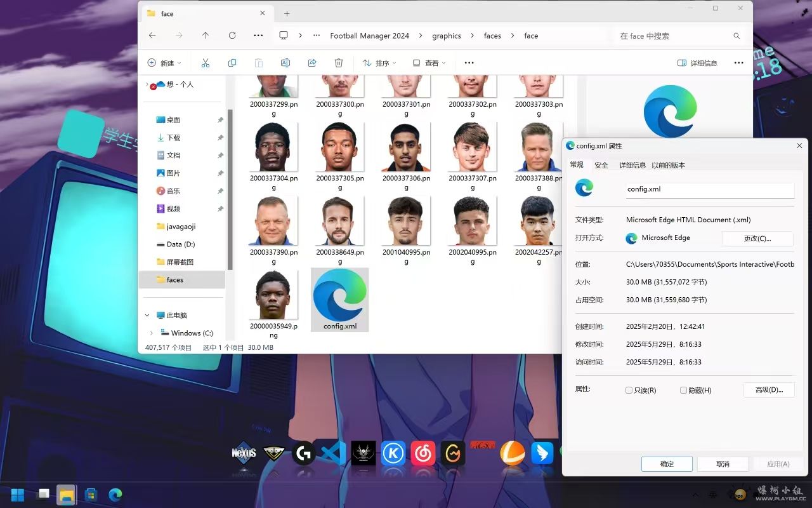The image size is (812, 508).
Task: Go up one folder level
Action: 206,36
